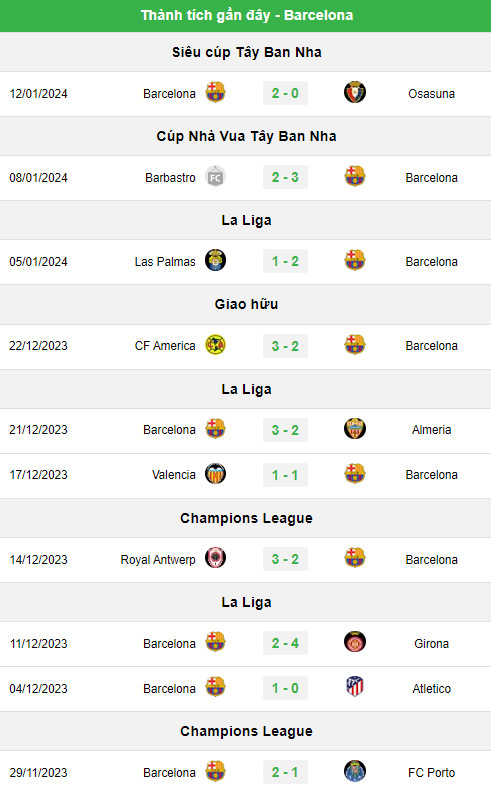Click the Girona club crest

[354, 642]
